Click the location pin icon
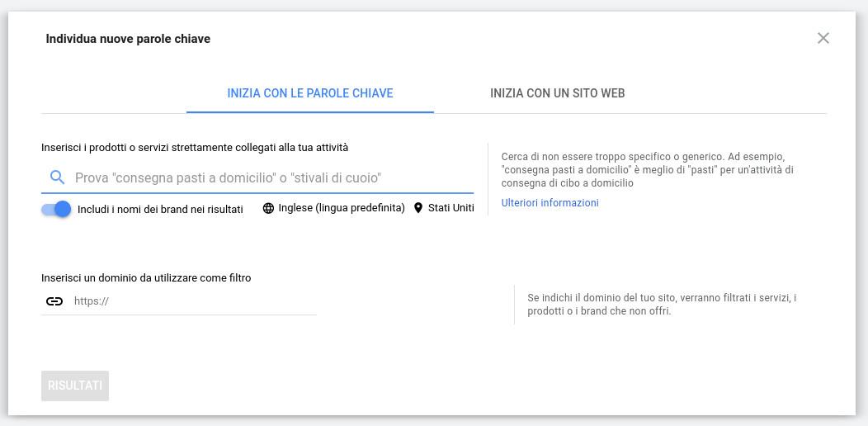Viewport: 868px width, 426px height. tap(418, 208)
